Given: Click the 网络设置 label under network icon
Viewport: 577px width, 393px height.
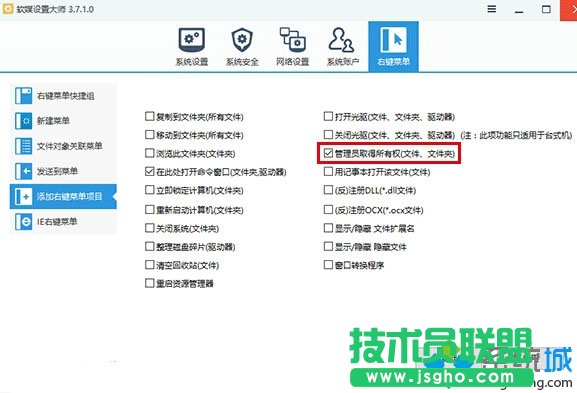Looking at the screenshot, I should coord(292,62).
